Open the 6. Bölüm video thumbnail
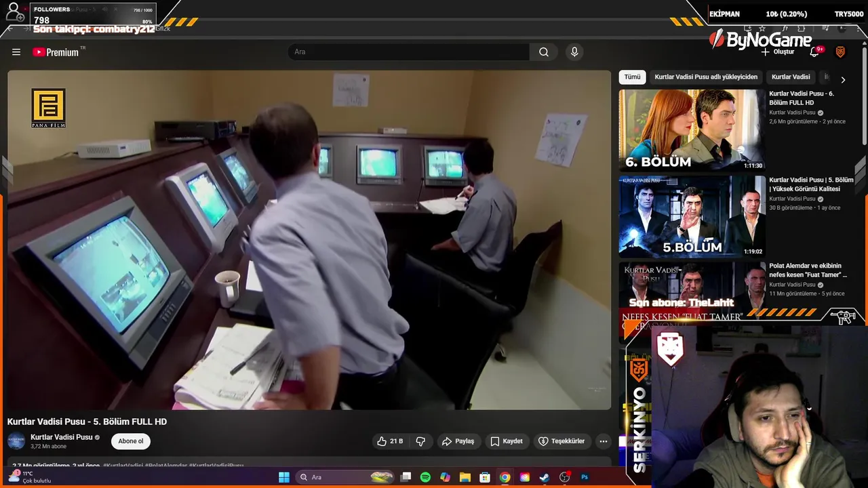The image size is (868, 488). tap(692, 130)
